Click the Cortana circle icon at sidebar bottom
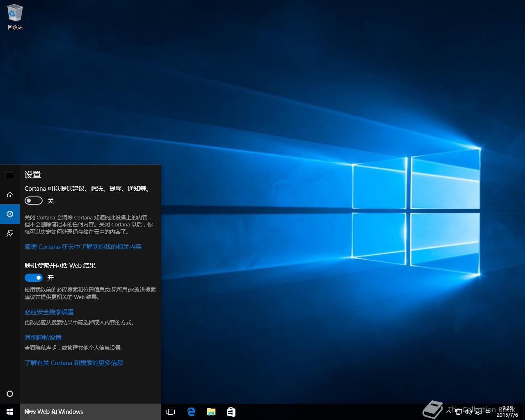The width and height of the screenshot is (525, 420). [10, 394]
